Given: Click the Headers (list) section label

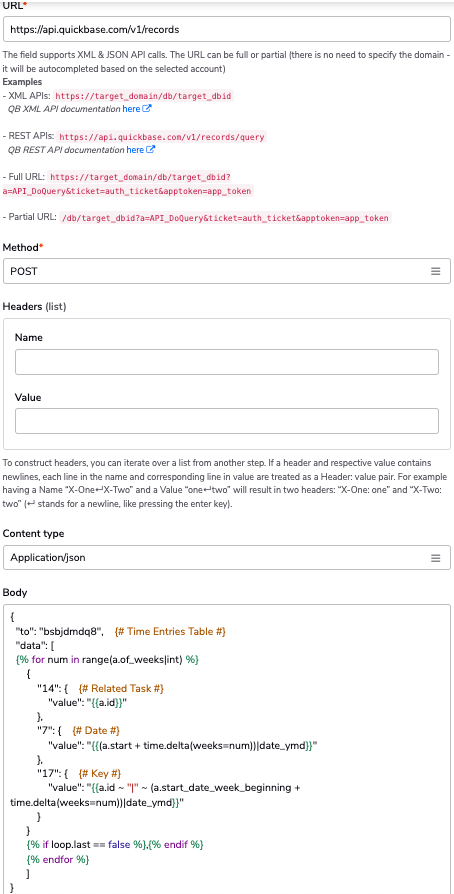Looking at the screenshot, I should pyautogui.click(x=35, y=307).
